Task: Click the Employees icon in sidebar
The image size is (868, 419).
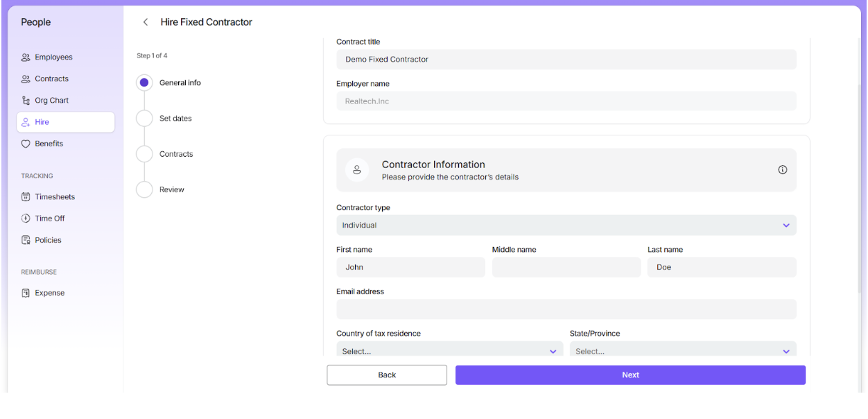Action: coord(26,58)
